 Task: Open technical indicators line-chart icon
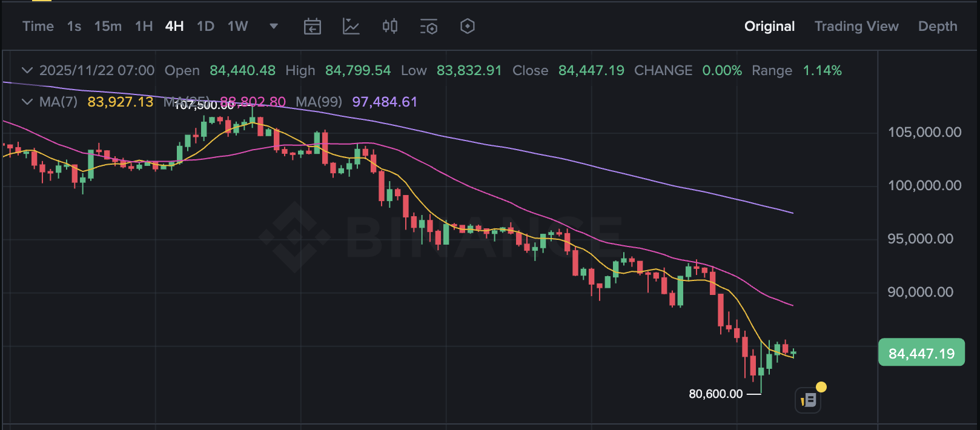coord(351,27)
